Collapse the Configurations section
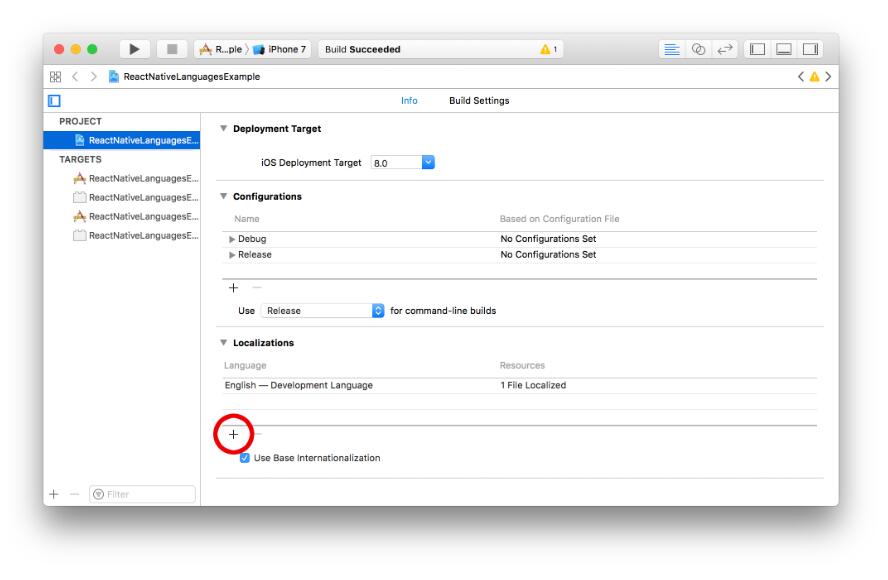888x580 pixels. 224,196
